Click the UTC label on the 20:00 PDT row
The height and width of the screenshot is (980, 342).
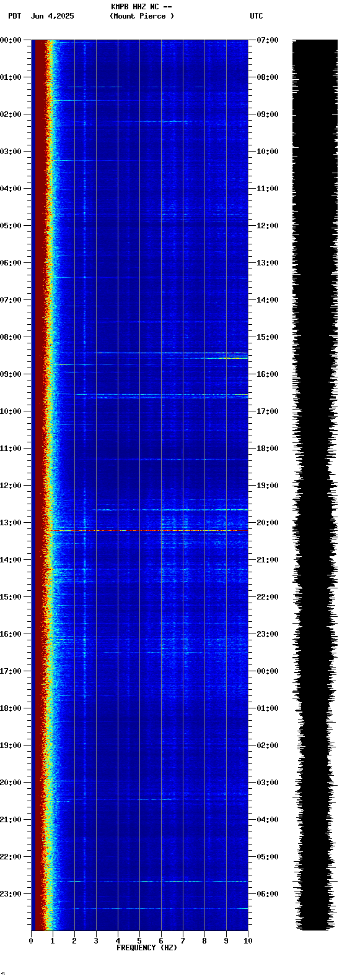click(x=267, y=783)
